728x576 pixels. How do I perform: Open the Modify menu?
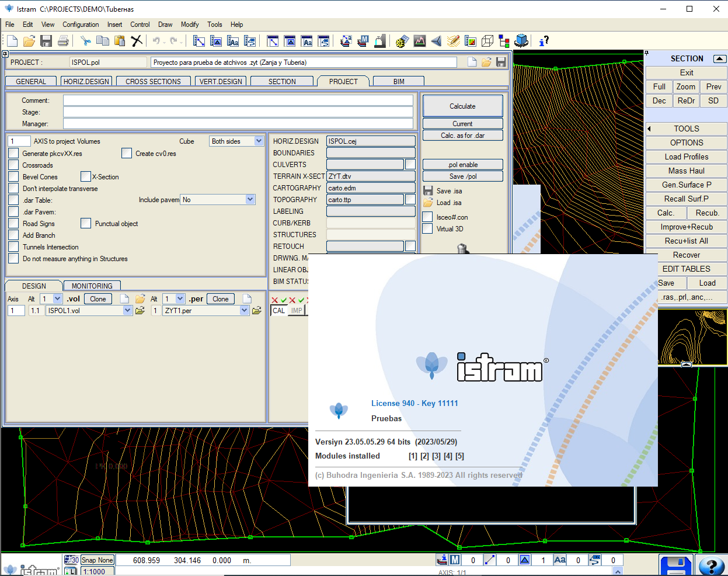[x=190, y=25]
